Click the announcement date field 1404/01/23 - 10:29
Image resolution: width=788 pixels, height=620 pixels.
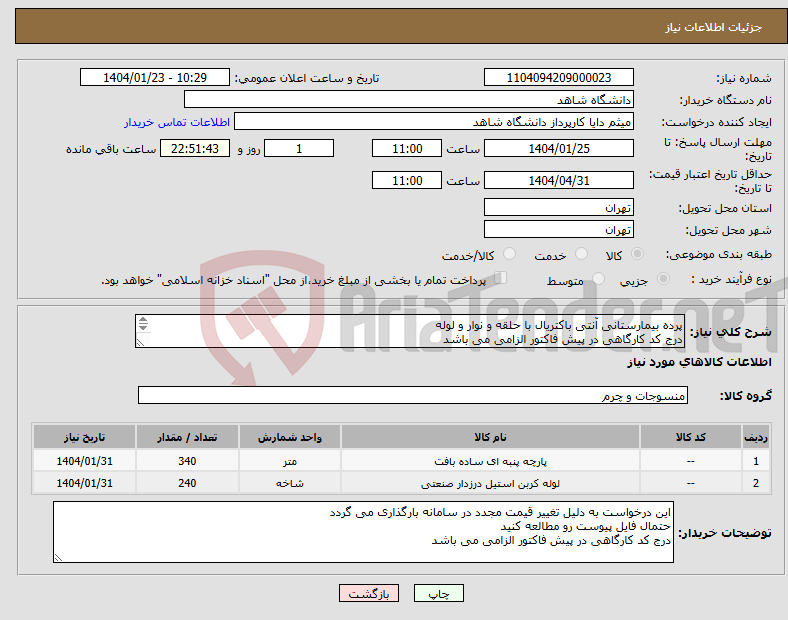point(155,77)
